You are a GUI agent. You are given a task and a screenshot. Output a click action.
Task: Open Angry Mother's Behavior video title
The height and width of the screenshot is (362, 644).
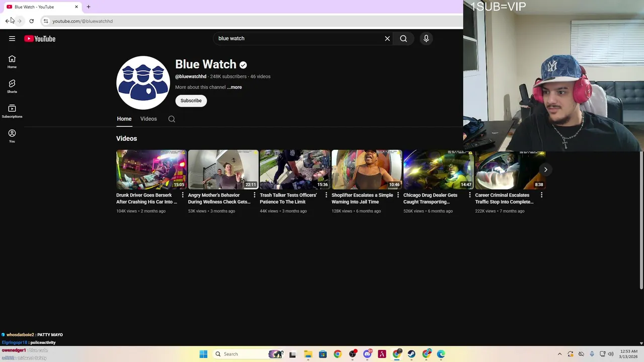219,199
